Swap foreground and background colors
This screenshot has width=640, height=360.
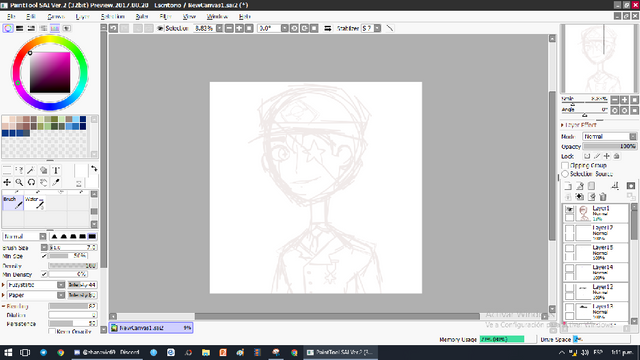94,169
